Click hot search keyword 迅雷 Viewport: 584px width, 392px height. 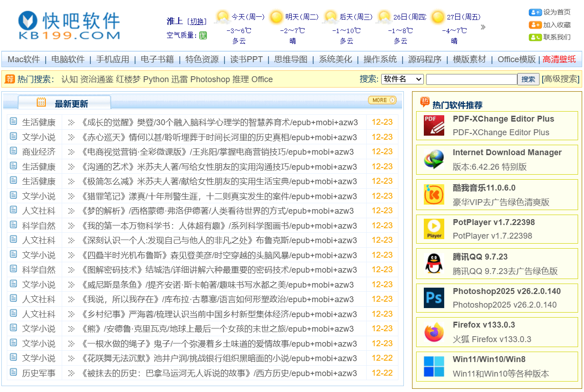[179, 79]
